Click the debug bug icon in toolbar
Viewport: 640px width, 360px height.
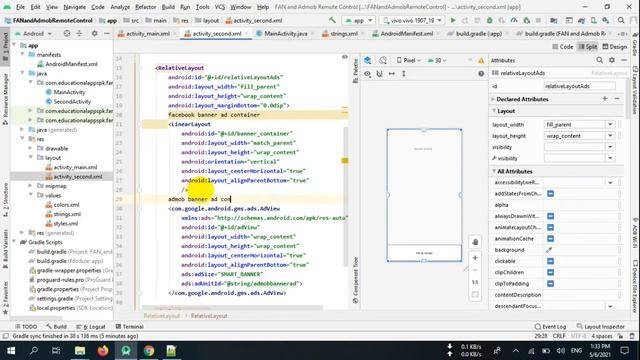[489, 20]
